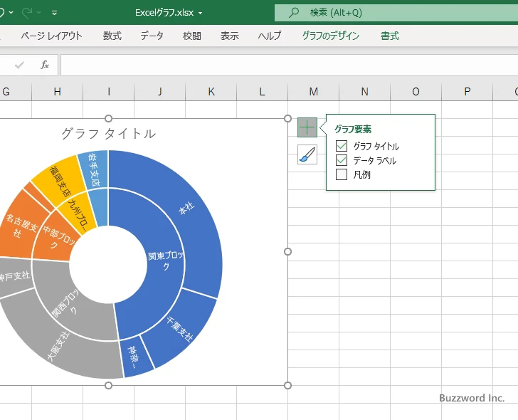
Task: Click into the formula bar input
Action: tap(289, 65)
